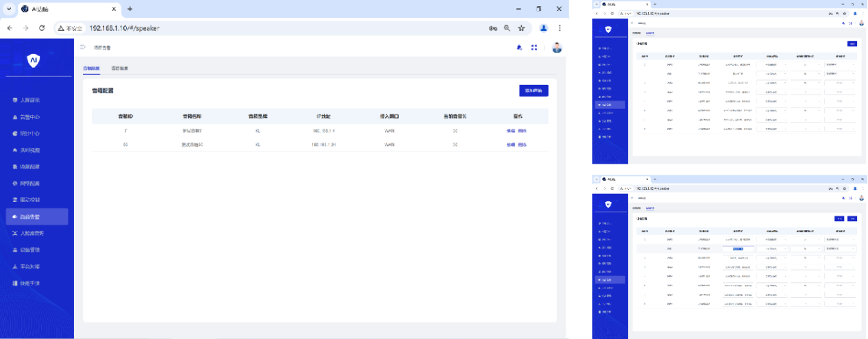The height and width of the screenshot is (339, 868).
Task: Bookmark page with star icon in the large browser
Action: click(521, 28)
